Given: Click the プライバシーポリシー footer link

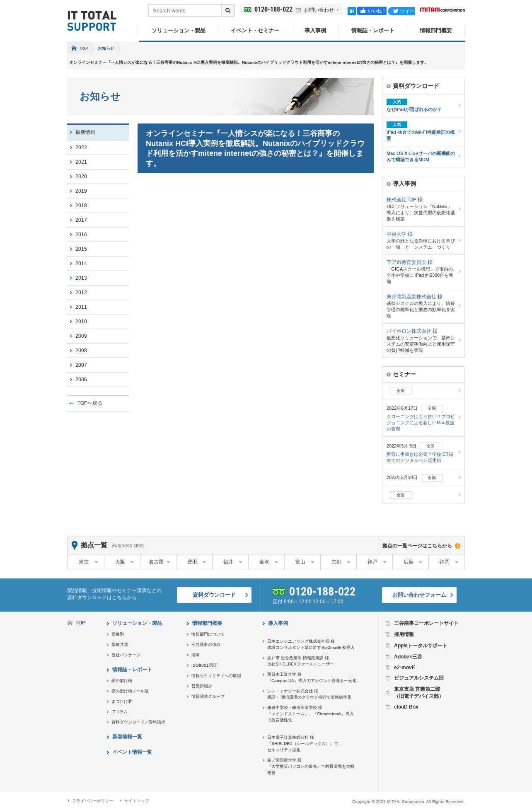Looking at the screenshot, I should coord(93,801).
